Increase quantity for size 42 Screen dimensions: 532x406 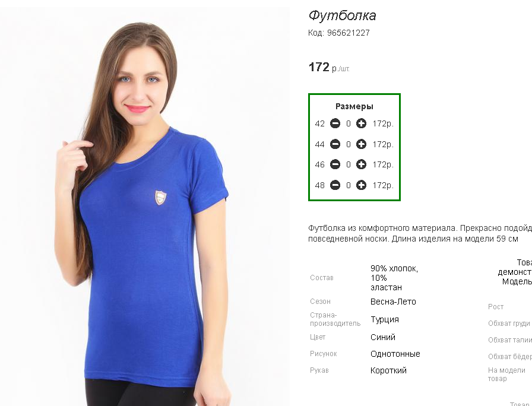361,123
